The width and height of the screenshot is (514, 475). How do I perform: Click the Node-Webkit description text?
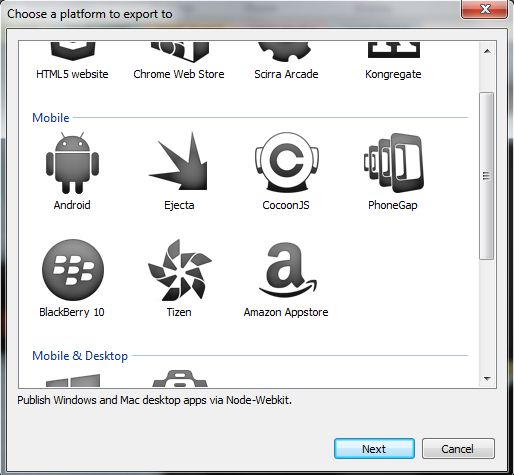coord(154,400)
